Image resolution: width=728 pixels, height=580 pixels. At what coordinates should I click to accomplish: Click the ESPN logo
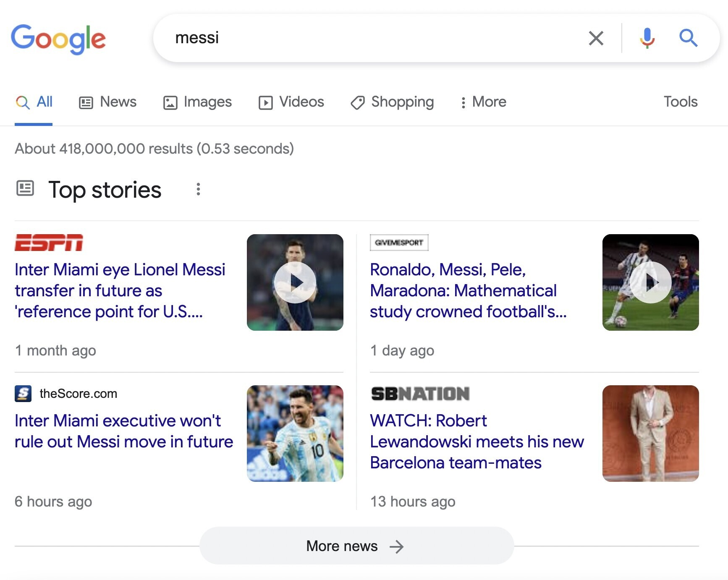coord(49,243)
